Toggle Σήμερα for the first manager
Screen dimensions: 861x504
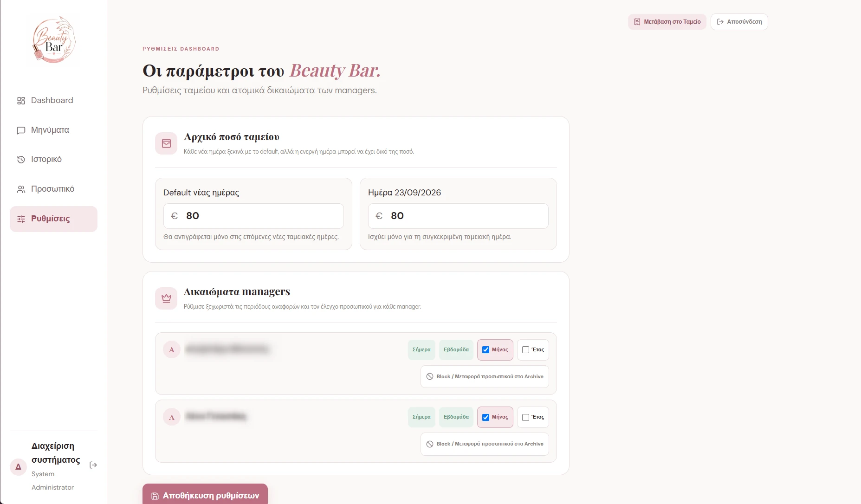pos(421,350)
